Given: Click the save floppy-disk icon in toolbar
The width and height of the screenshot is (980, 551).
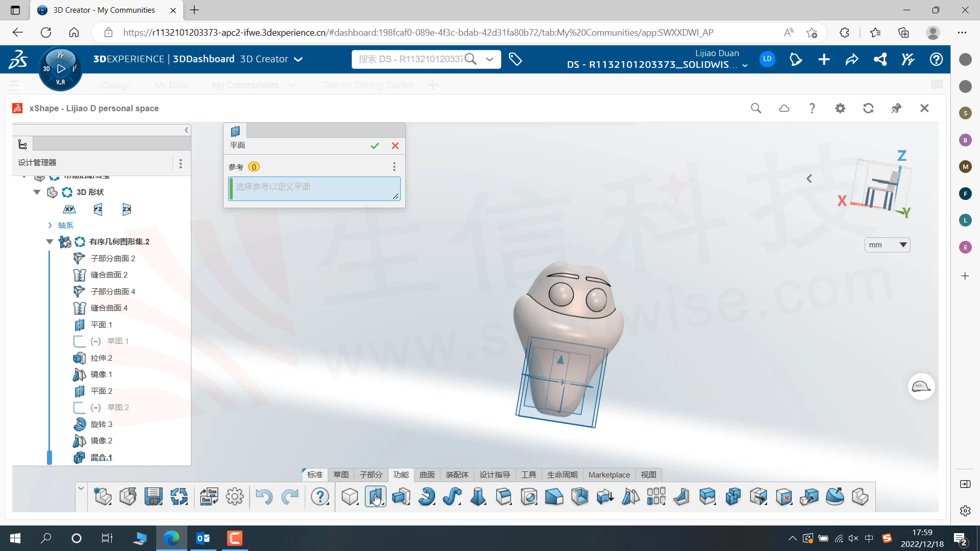Looking at the screenshot, I should click(153, 496).
